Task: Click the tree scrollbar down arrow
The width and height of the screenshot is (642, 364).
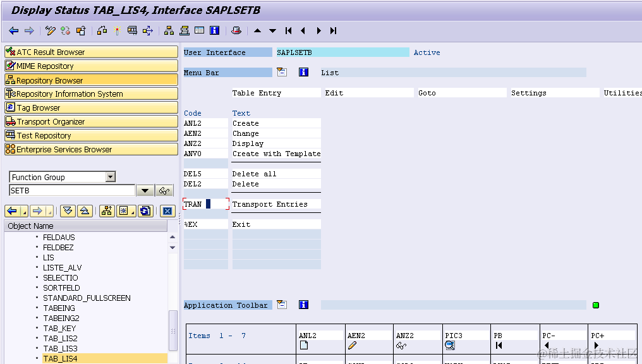Action: [173, 247]
